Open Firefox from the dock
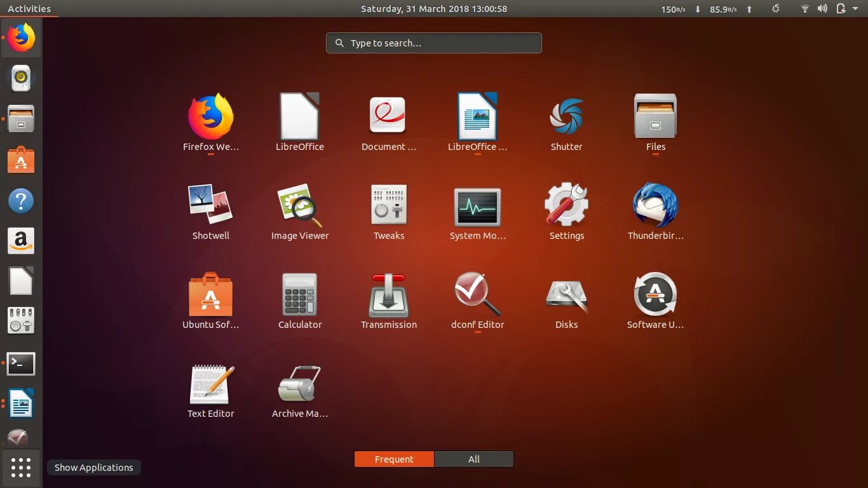The height and width of the screenshot is (488, 868). [x=21, y=38]
